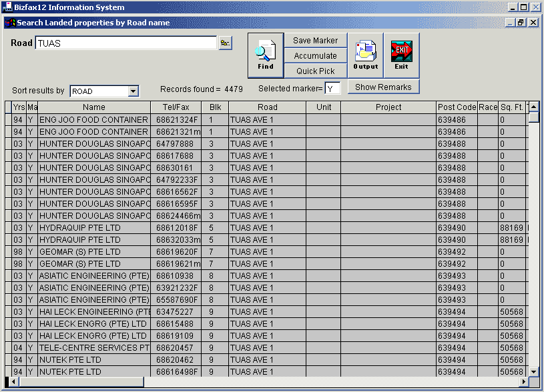Select the tel cell 68630161
Image resolution: width=544 pixels, height=392 pixels.
click(176, 168)
